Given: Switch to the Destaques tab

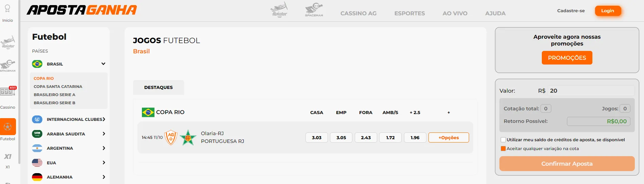Looking at the screenshot, I should pos(159,87).
